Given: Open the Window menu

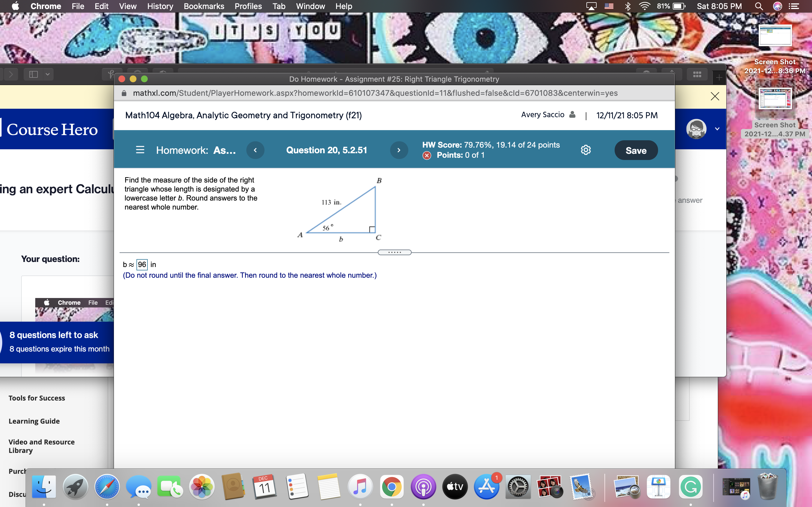Looking at the screenshot, I should [310, 6].
